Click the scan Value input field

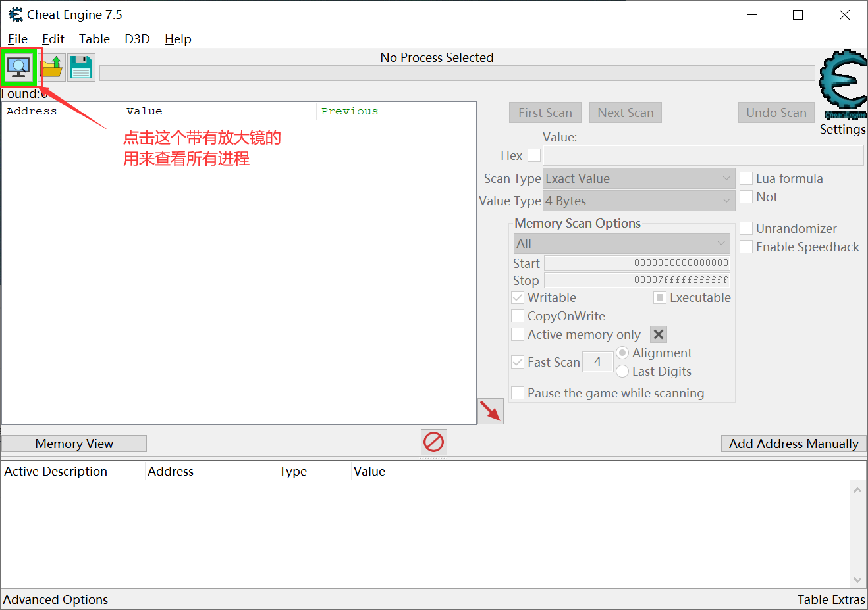tap(703, 155)
